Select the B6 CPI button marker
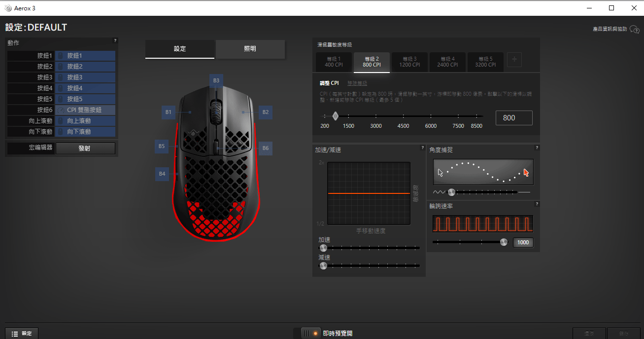The width and height of the screenshot is (644, 339). click(x=266, y=148)
